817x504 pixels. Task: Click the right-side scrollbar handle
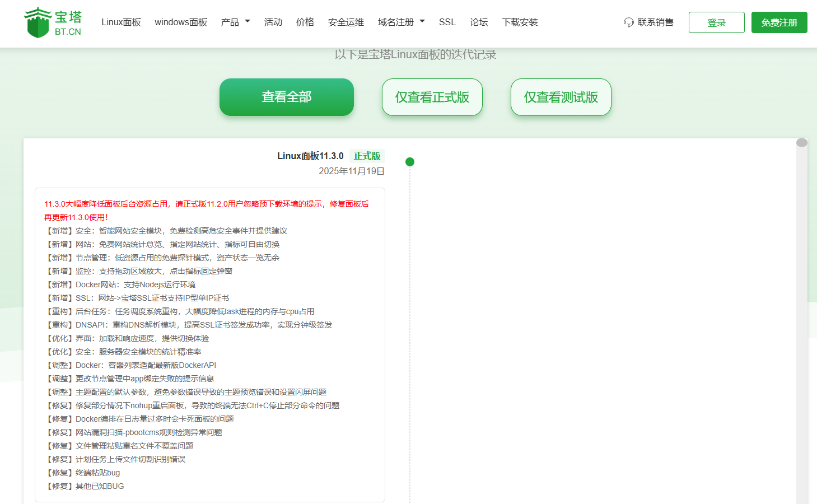coord(802,142)
